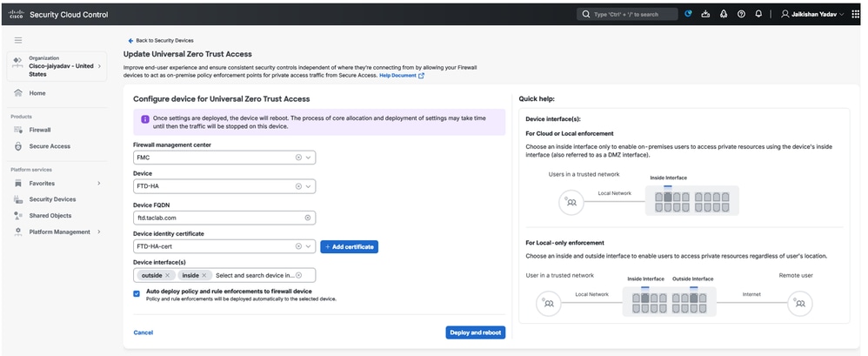Clear the Device FQDN field with X icon
The width and height of the screenshot is (868, 356).
pos(307,218)
